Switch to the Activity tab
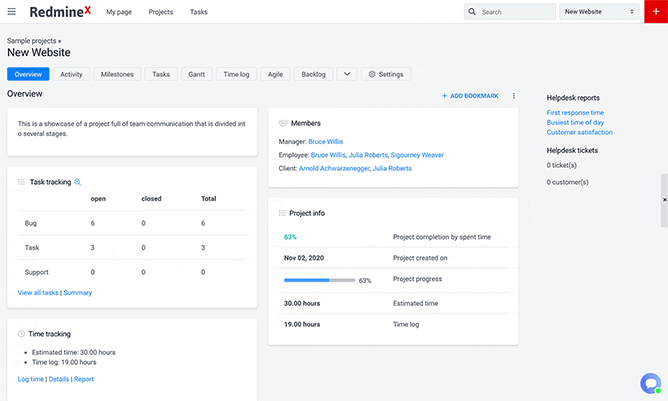 pos(71,74)
